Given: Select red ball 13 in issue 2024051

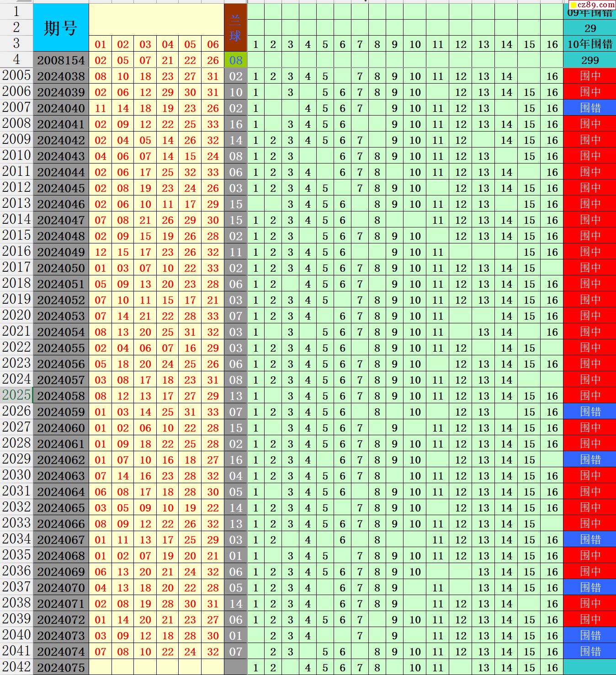Looking at the screenshot, I should 145,284.
